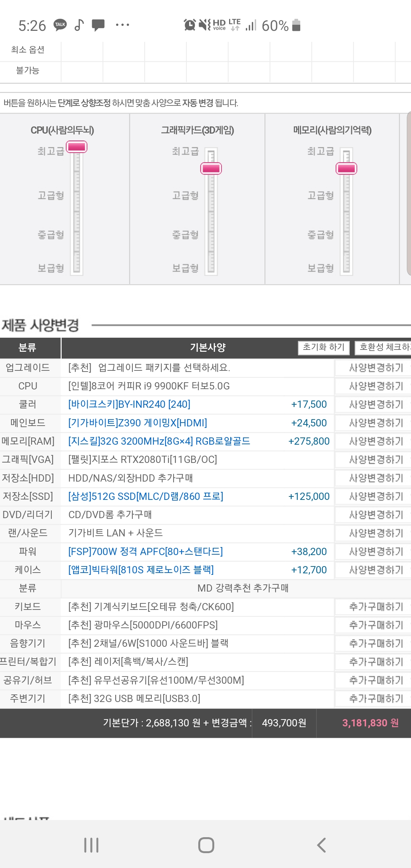Click 추가구매하기 for 주변기기 row

373,699
